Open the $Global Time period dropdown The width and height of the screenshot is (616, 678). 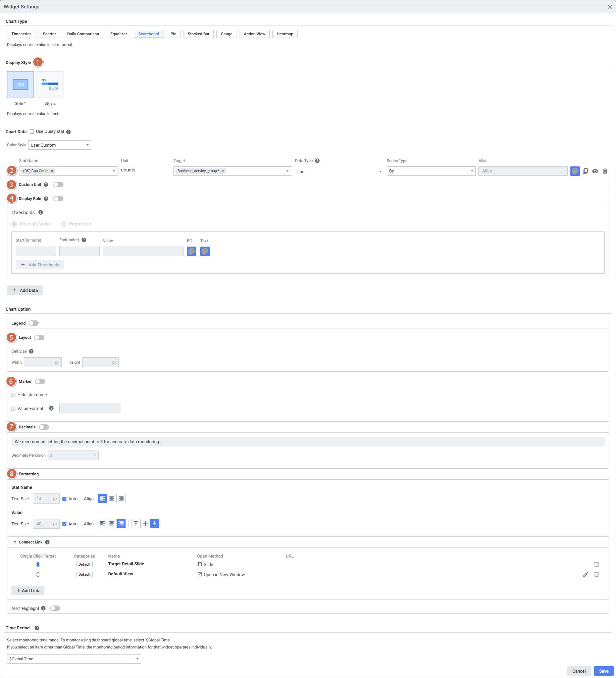(x=74, y=659)
